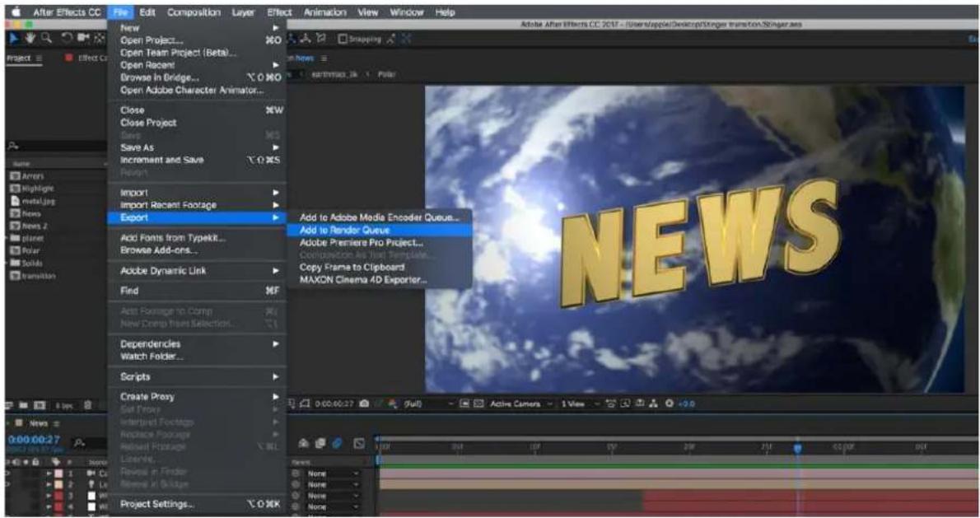Select the Pan Behind anchor point tool

99,38
